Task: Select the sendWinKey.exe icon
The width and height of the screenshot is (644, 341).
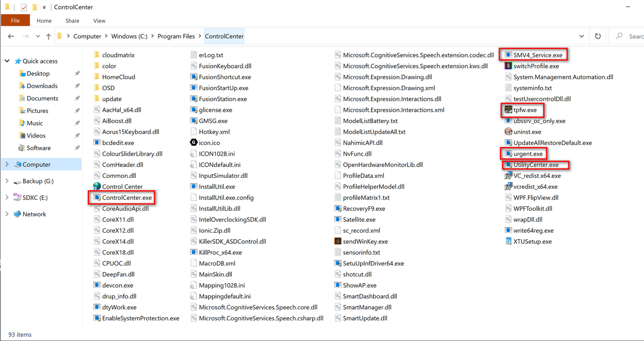Action: 338,241
